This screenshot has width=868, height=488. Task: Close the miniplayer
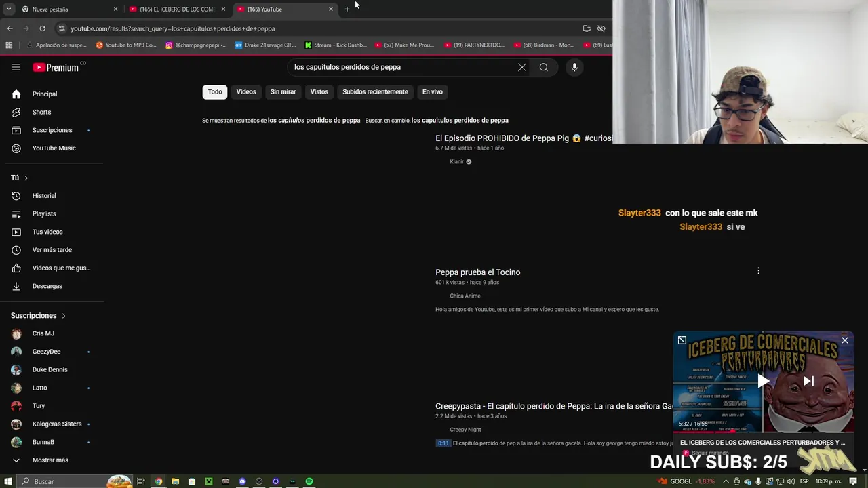click(x=845, y=340)
